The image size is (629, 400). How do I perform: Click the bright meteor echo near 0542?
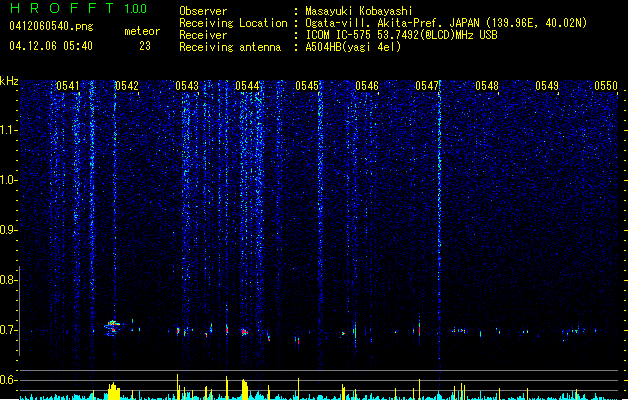(113, 327)
